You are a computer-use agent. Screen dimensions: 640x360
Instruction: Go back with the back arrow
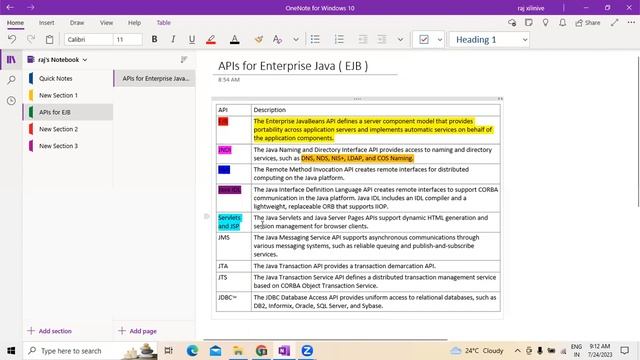[10, 7]
